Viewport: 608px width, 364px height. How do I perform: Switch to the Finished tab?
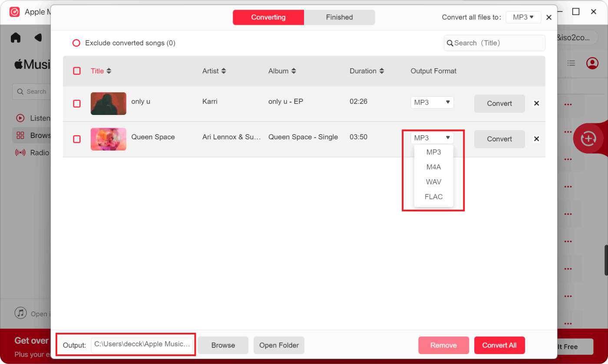point(339,17)
